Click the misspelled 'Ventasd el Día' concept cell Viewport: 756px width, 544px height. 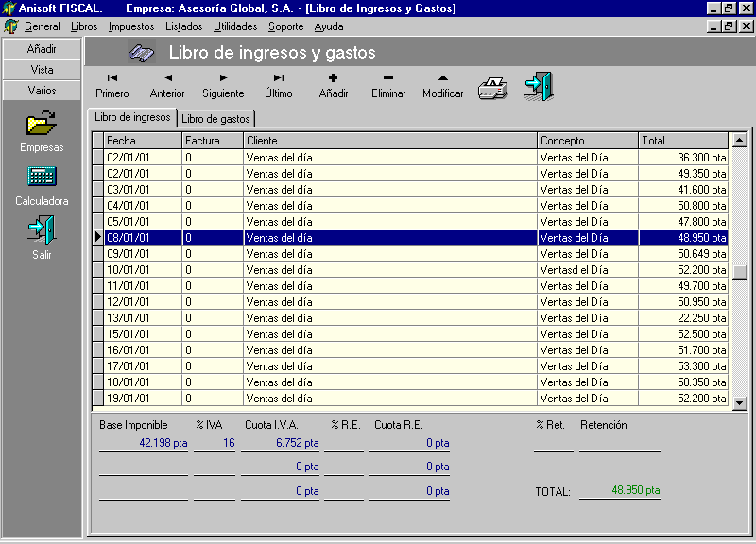(x=588, y=270)
